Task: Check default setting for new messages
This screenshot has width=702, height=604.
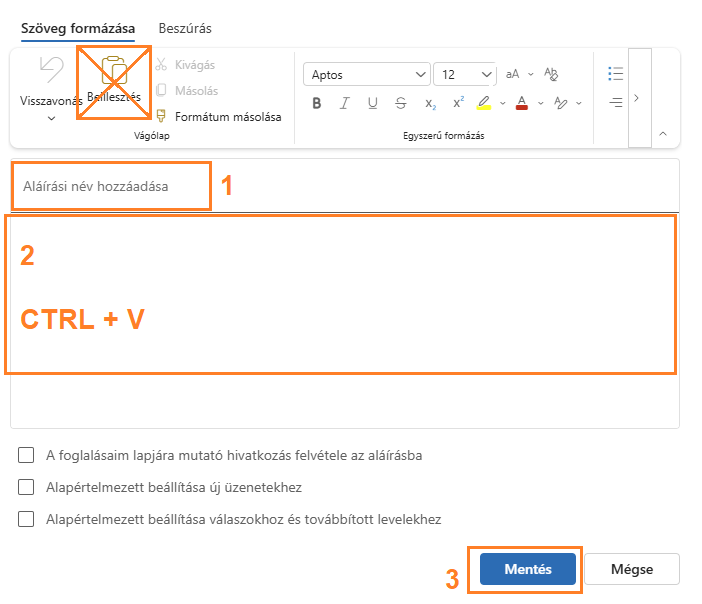Action: pos(26,488)
